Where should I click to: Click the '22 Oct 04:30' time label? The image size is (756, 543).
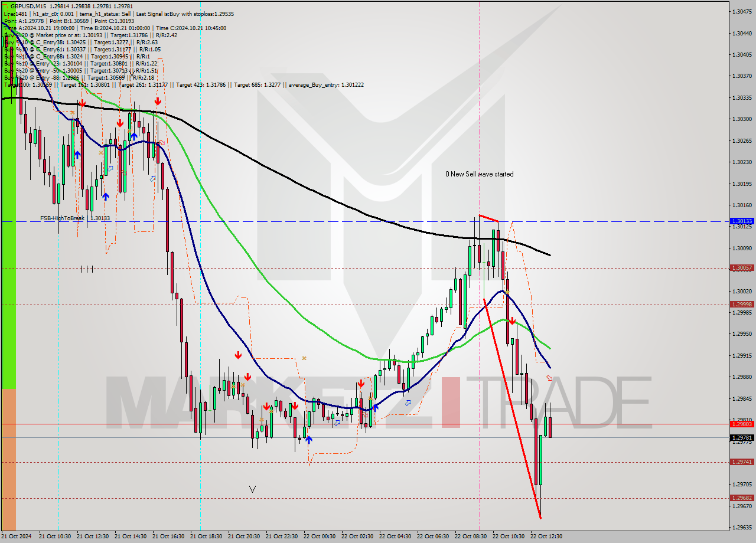395,537
